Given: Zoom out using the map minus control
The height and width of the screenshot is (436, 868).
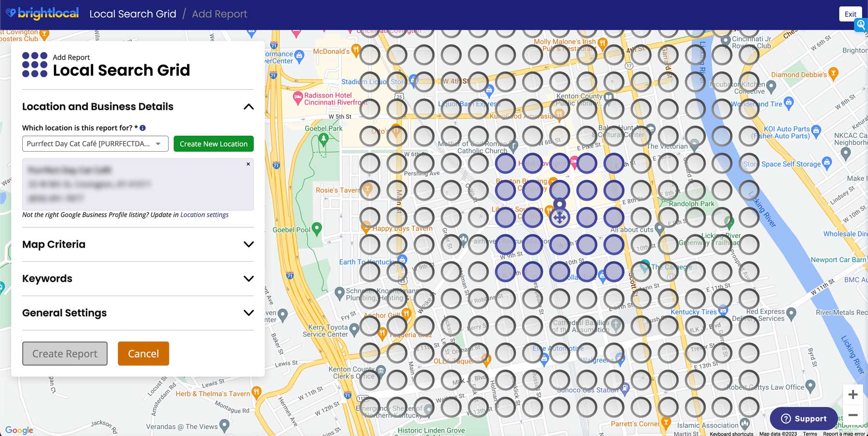Looking at the screenshot, I should [853, 415].
